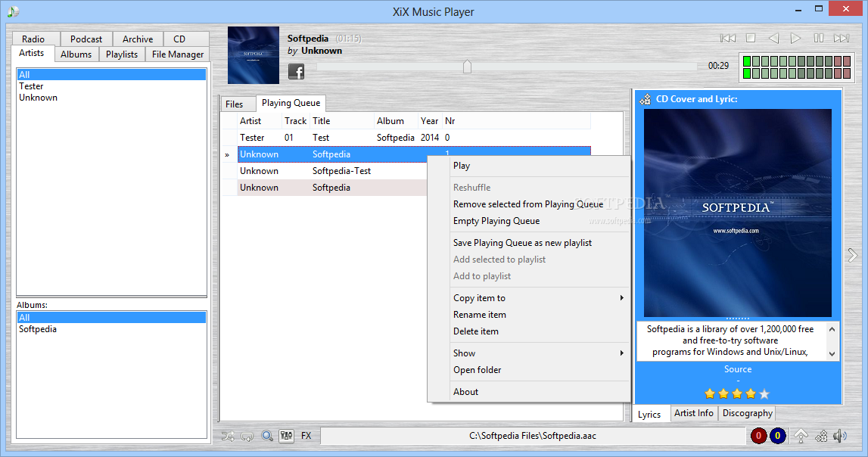
Task: Select the Albums tab
Action: (76, 54)
